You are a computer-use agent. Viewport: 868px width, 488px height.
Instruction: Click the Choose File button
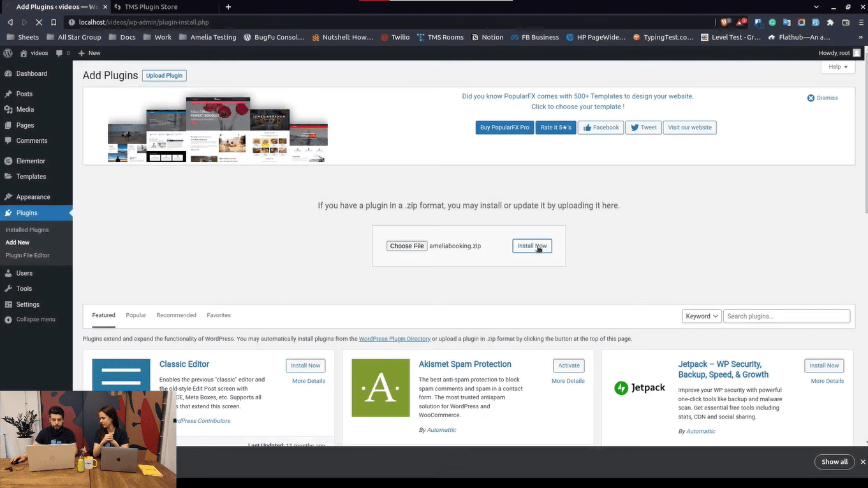[x=407, y=246]
